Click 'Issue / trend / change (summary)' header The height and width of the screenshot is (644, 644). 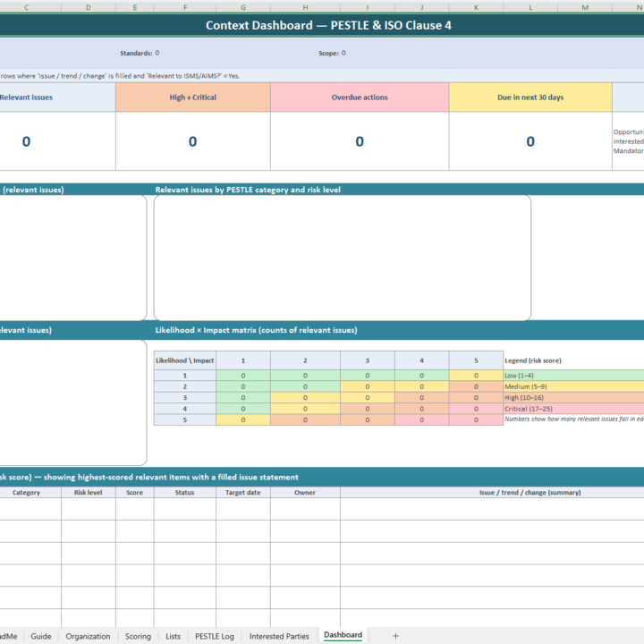[x=530, y=493]
